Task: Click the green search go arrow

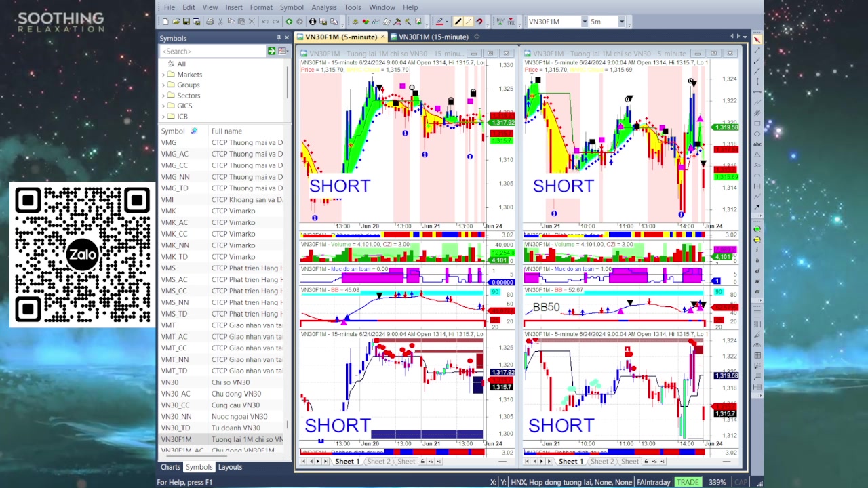Action: [271, 52]
